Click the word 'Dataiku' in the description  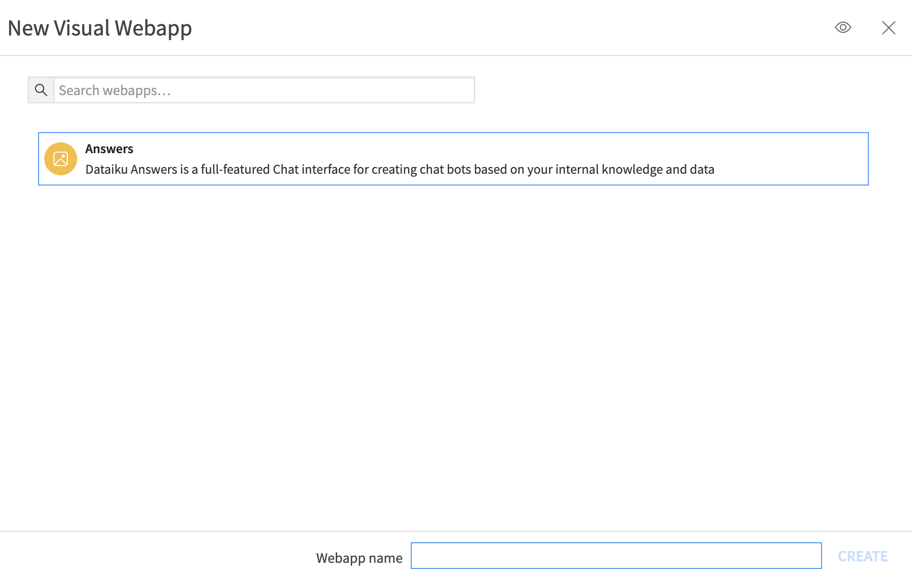(106, 170)
